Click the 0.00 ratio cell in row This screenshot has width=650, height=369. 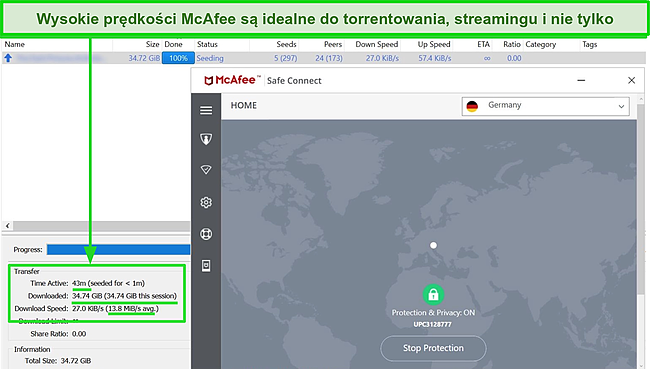point(514,58)
